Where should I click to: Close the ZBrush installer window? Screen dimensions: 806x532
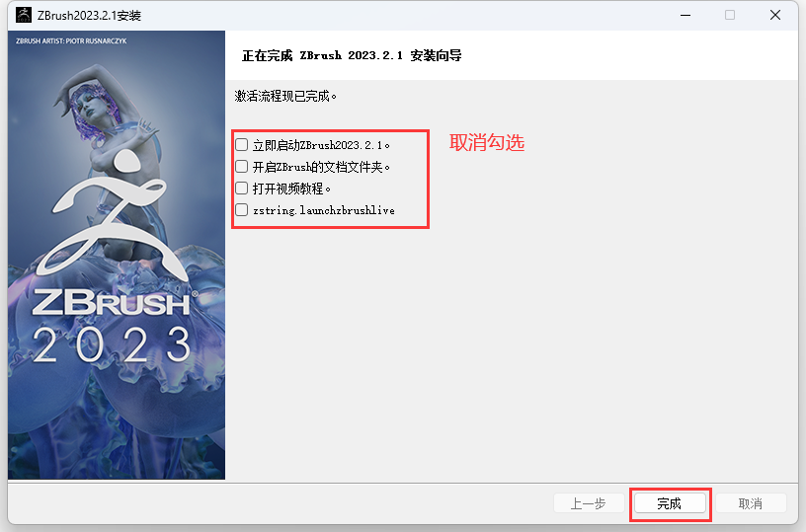775,15
